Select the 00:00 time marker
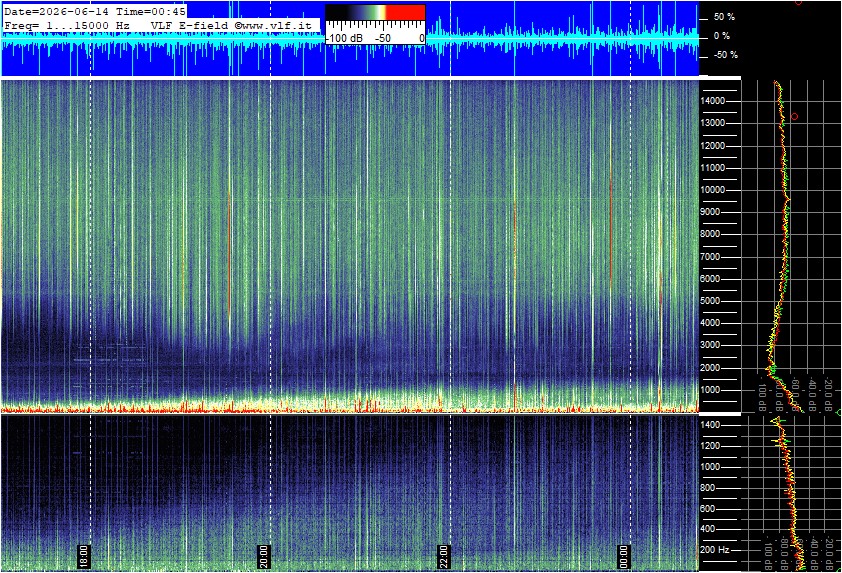This screenshot has width=842, height=573. tap(623, 556)
